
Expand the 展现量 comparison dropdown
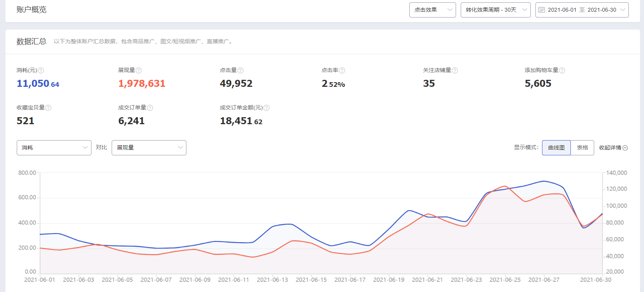coord(149,148)
